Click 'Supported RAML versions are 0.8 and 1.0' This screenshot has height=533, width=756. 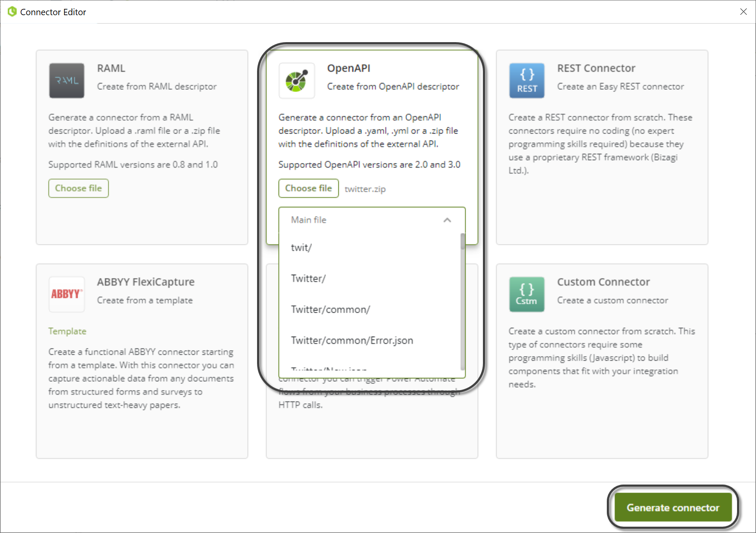click(x=133, y=165)
